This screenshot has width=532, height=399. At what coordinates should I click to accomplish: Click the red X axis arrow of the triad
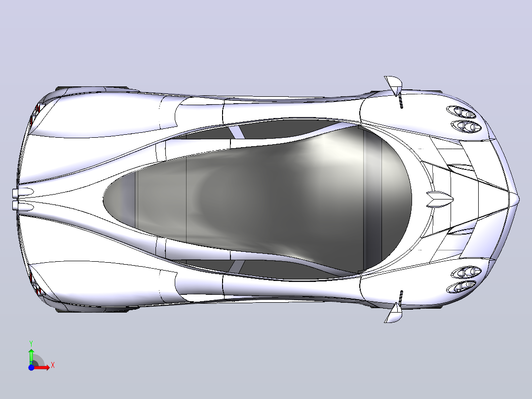pos(41,367)
